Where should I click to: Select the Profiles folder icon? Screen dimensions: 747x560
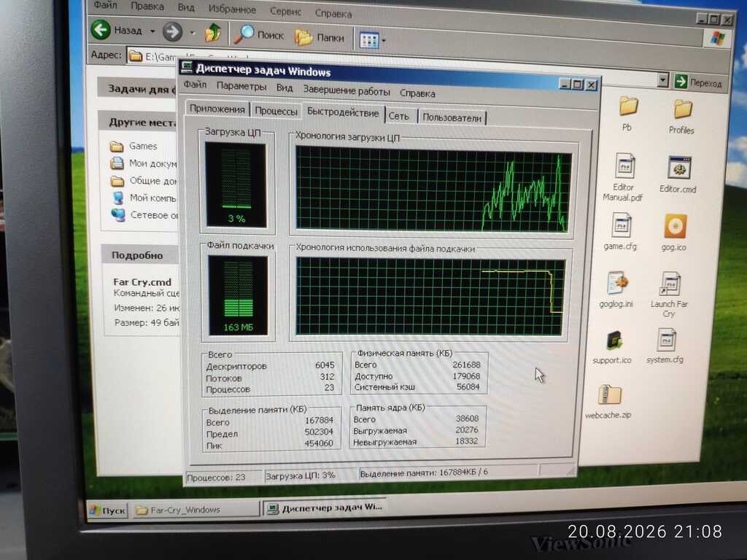682,109
